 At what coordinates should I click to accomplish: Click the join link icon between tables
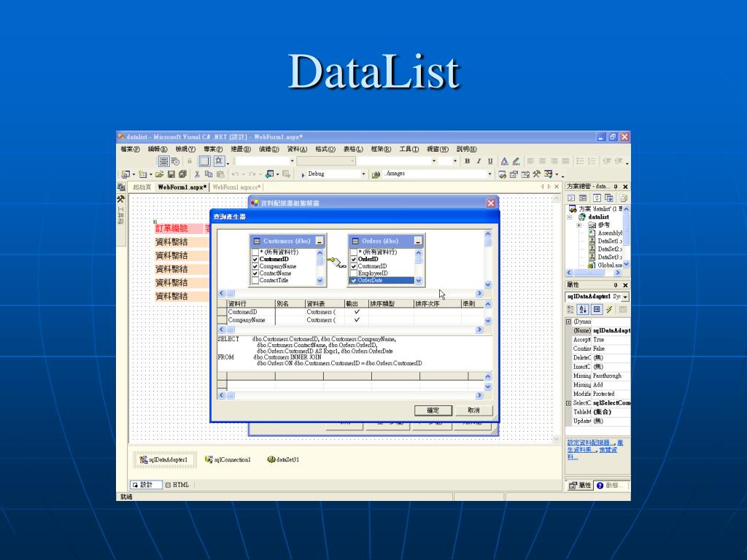[x=337, y=262]
